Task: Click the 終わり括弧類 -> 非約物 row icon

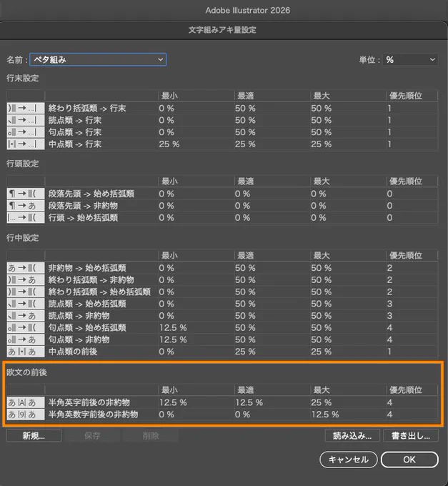Action: 26,280
